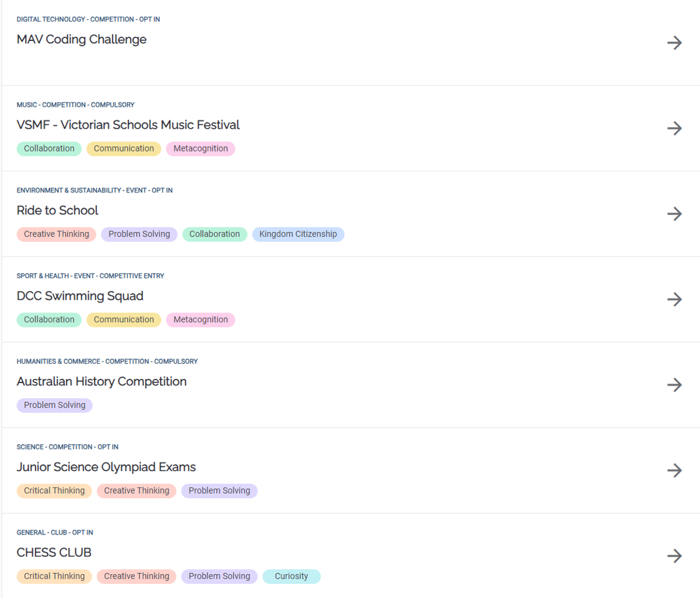The height and width of the screenshot is (598, 700).
Task: Click 'DIGITAL TECHNOLOGY - COMPETITION - OPT IN' label
Action: 88,19
